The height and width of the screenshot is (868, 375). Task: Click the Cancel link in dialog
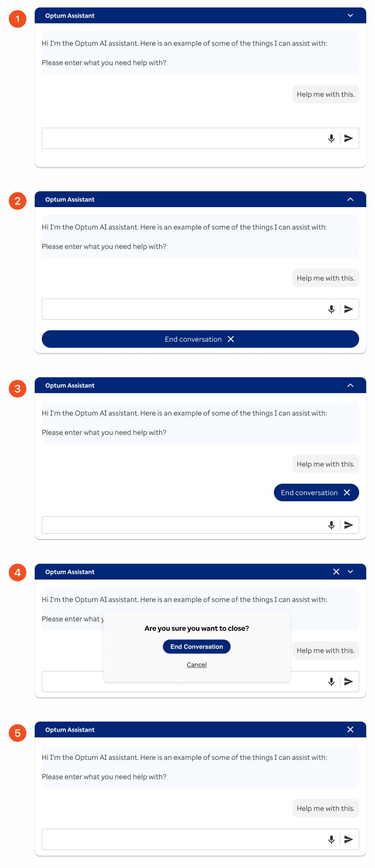click(x=197, y=665)
